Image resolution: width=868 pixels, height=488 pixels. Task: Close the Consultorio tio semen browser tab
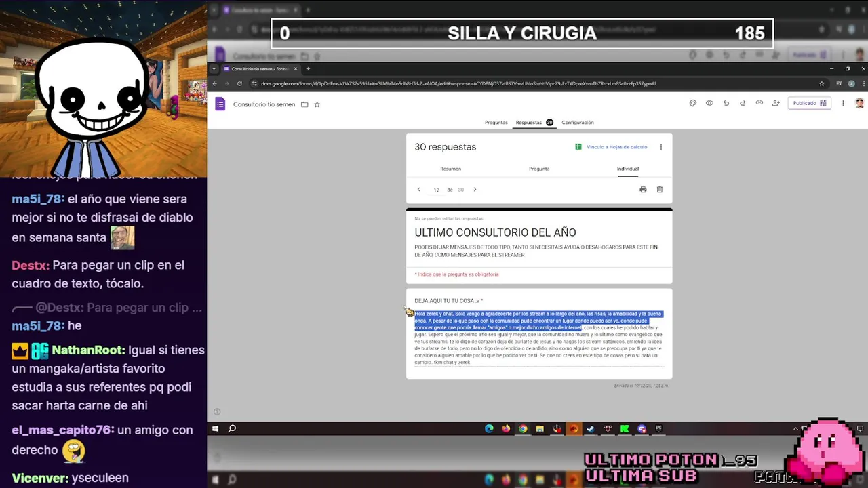pyautogui.click(x=296, y=68)
